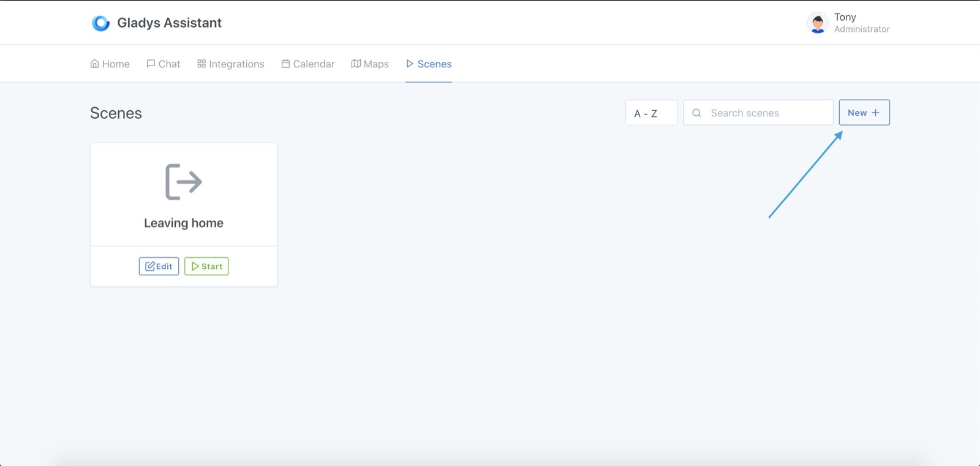Click the Leaving home scene title
980x466 pixels.
coord(184,223)
